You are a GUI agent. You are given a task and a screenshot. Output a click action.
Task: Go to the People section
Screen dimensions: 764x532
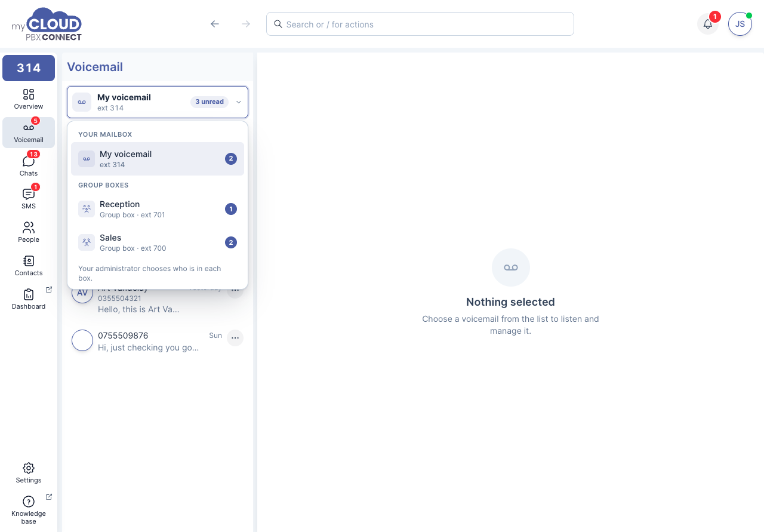coord(29,233)
